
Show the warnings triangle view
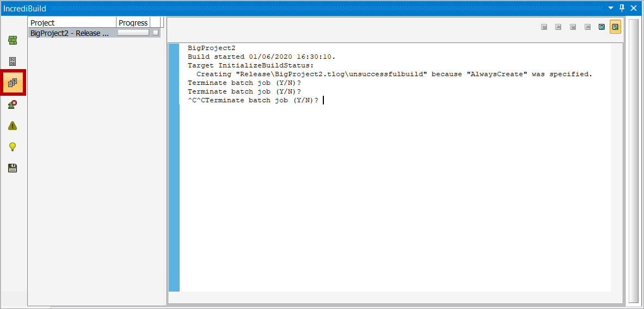click(x=13, y=126)
